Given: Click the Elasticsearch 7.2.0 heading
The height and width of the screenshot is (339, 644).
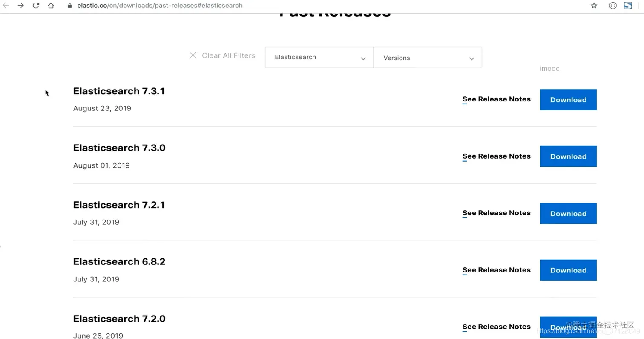Looking at the screenshot, I should point(119,319).
